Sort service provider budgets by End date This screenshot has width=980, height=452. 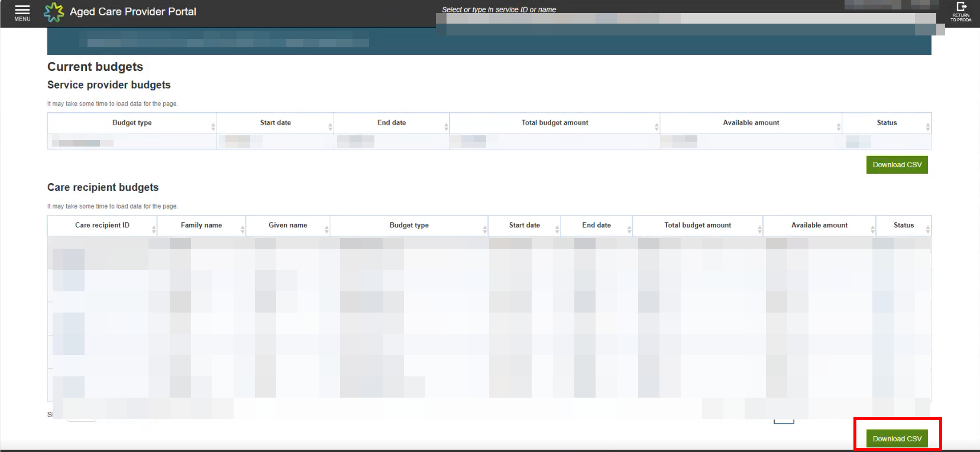coord(392,123)
